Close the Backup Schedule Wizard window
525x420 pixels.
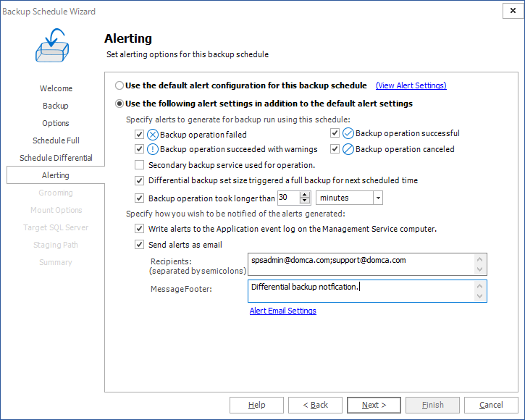coord(511,11)
